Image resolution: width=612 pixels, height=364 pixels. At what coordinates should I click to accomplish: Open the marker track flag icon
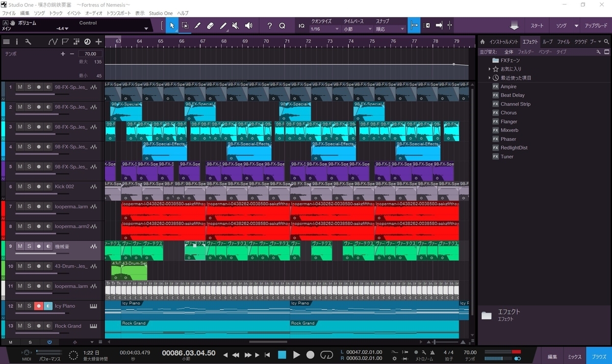(65, 42)
